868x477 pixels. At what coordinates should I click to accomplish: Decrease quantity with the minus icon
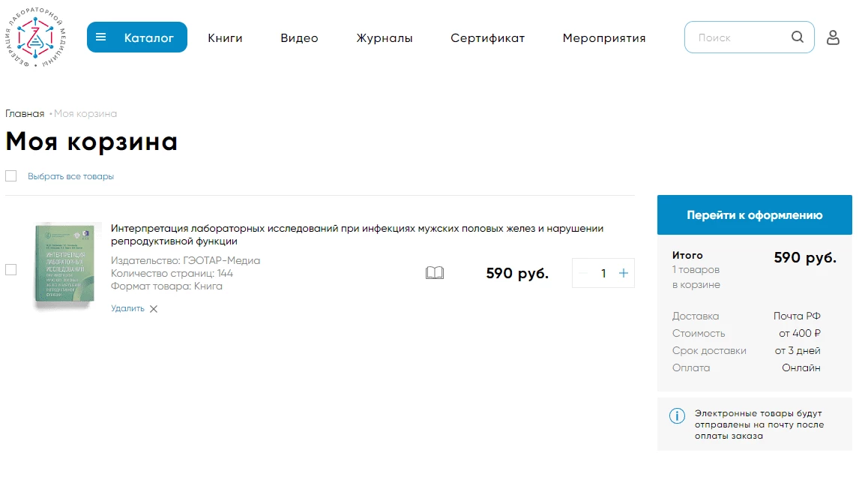pyautogui.click(x=582, y=273)
